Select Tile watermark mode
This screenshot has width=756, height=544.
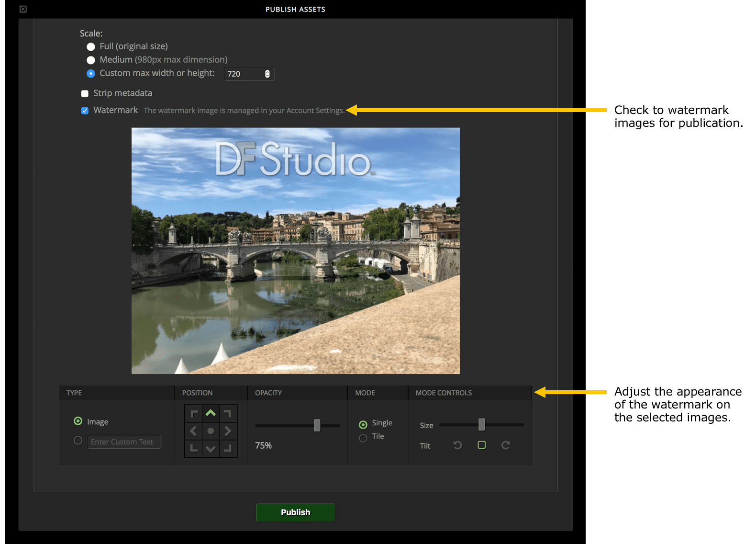(x=363, y=438)
